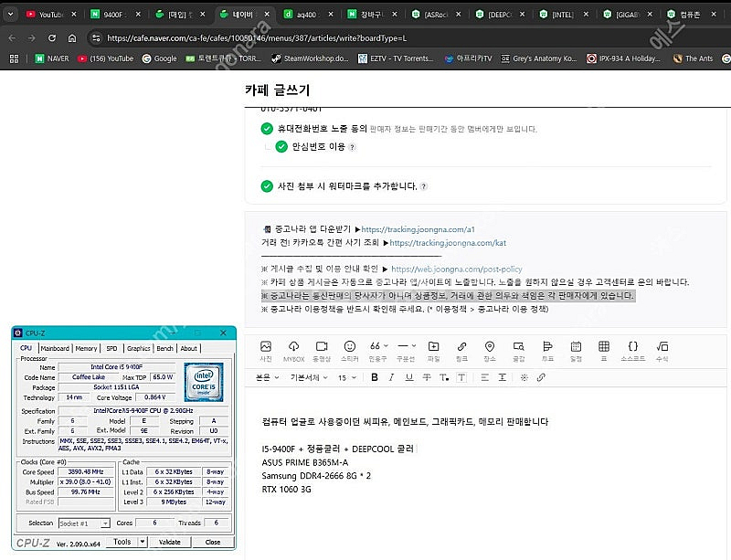Toggle strikethrough formatting
731x560 pixels.
(x=427, y=377)
